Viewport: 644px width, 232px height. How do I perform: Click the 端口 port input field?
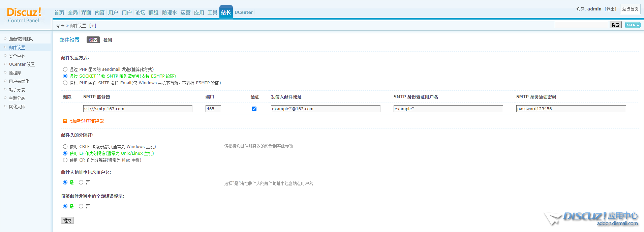click(213, 109)
